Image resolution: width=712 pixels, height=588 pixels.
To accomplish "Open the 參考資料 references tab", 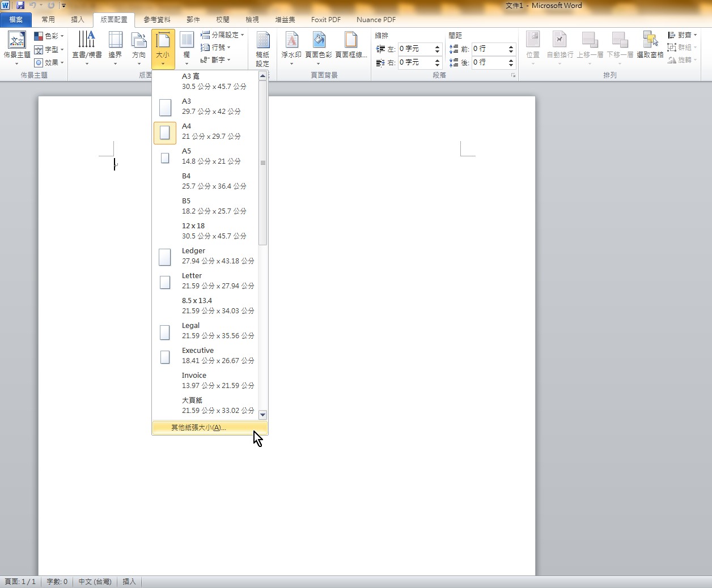I will click(x=156, y=20).
